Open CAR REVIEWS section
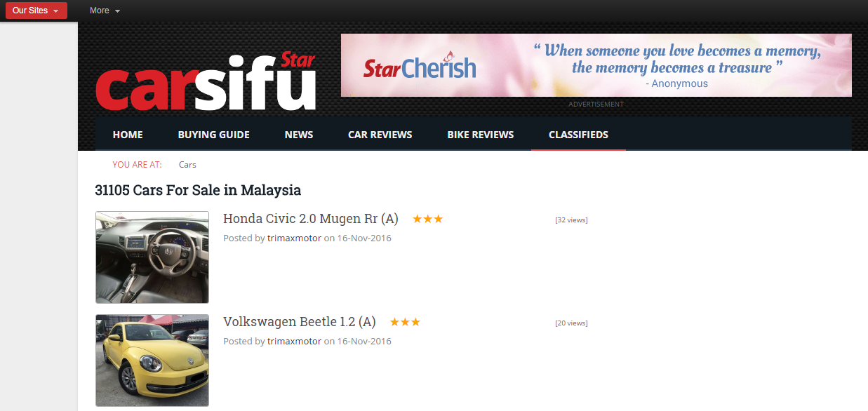Image resolution: width=868 pixels, height=411 pixels. (x=380, y=135)
